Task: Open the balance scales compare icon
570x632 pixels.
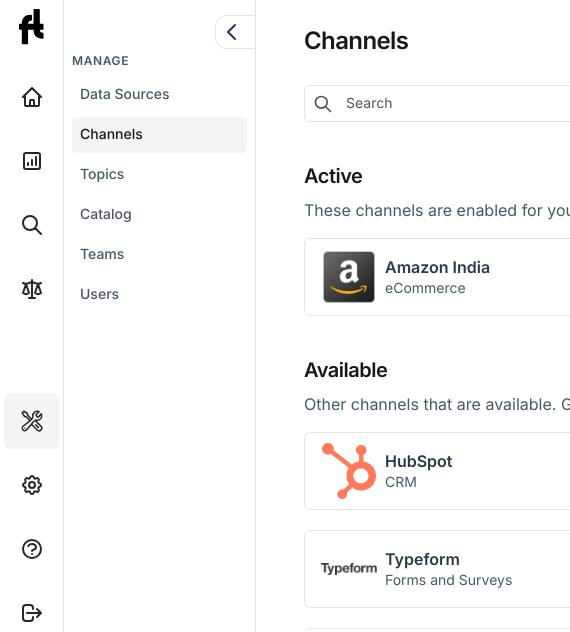Action: tap(32, 289)
